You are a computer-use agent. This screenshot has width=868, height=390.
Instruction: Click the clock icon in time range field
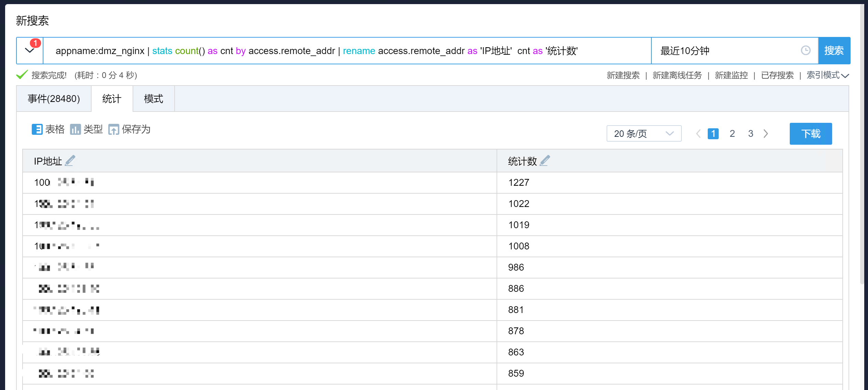(806, 50)
